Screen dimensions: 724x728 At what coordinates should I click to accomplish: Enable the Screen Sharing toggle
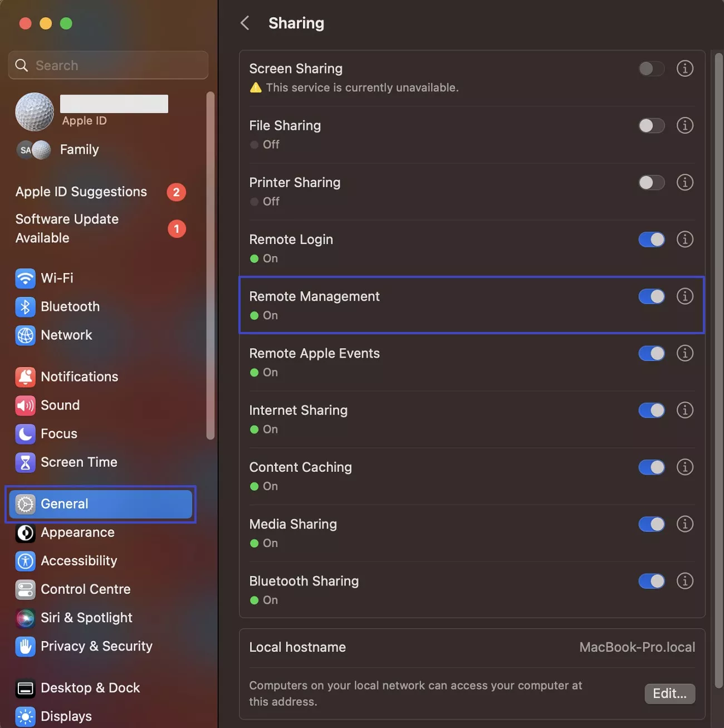[651, 69]
